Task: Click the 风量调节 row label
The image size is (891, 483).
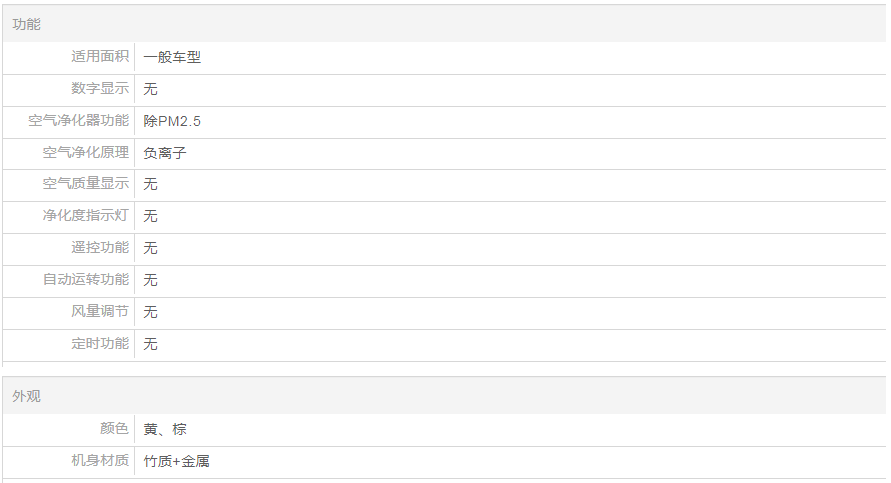Action: coord(100,312)
